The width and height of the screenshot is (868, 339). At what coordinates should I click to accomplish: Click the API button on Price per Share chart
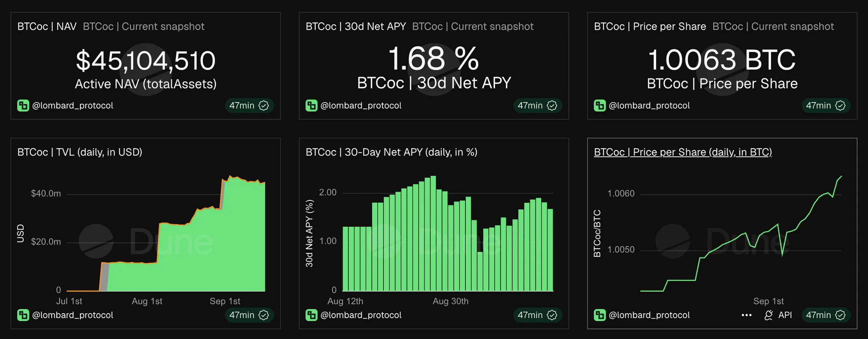pos(778,315)
